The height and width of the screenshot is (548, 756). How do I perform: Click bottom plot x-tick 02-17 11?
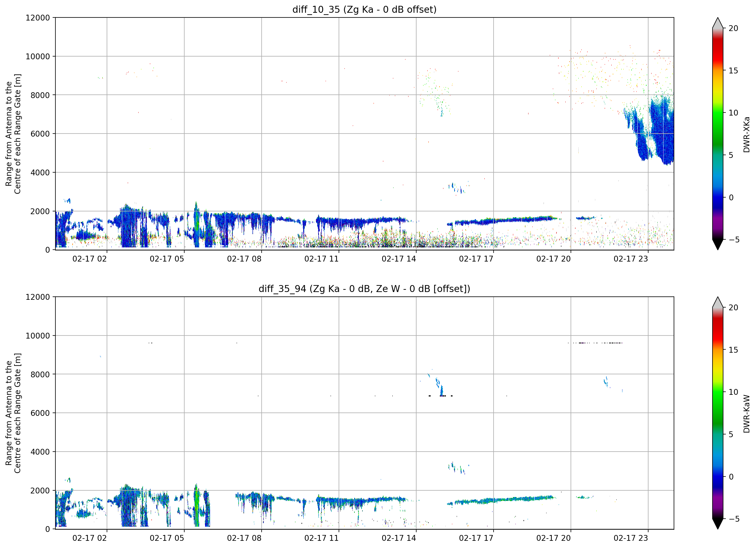coord(322,538)
